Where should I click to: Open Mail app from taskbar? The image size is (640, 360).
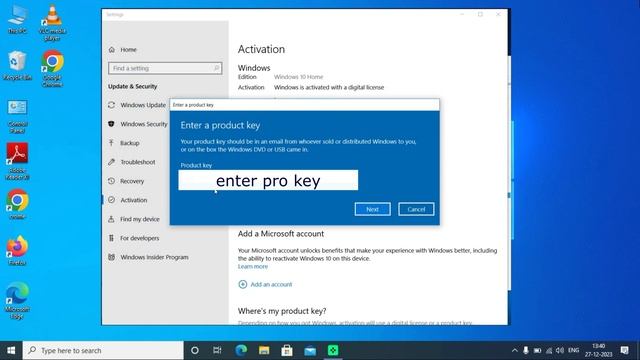(x=310, y=351)
